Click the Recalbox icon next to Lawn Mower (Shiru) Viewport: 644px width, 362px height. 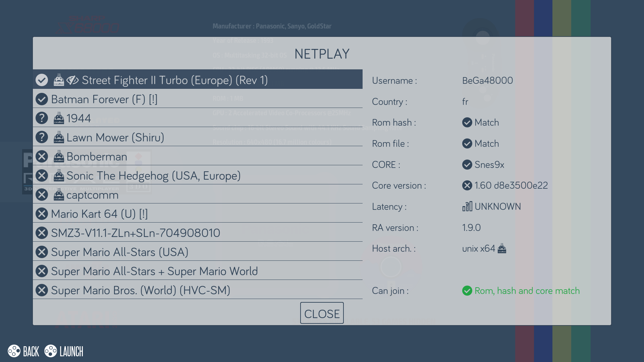pyautogui.click(x=59, y=137)
